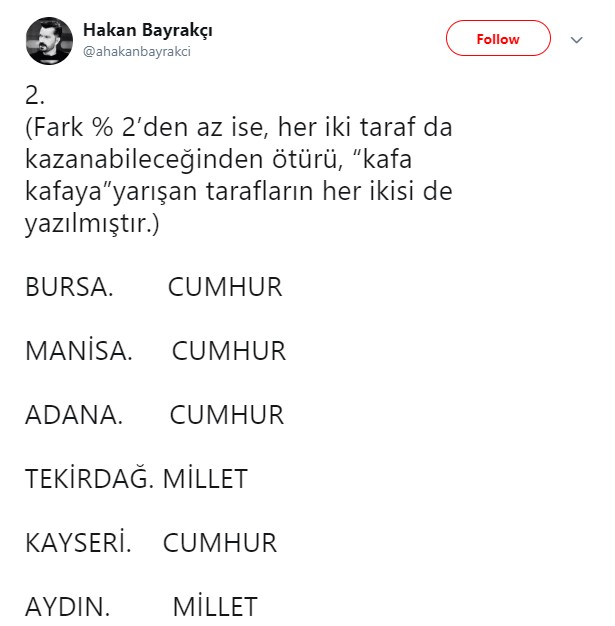Click the "2." line opening the tweet
The height and width of the screenshot is (626, 615).
click(x=35, y=98)
